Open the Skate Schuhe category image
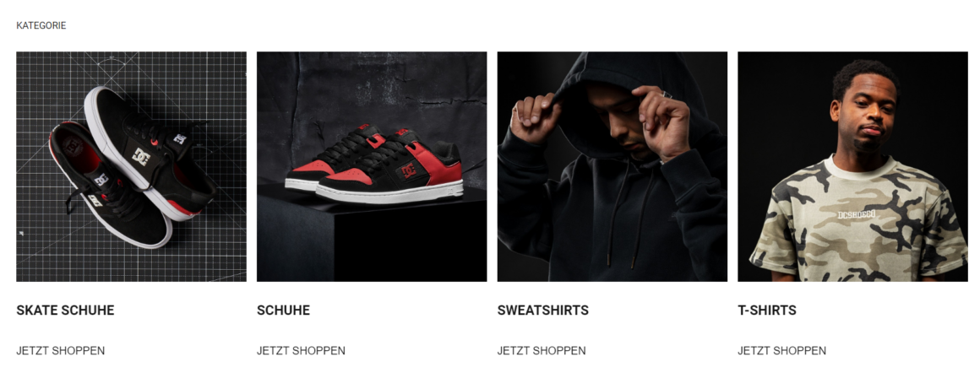 131,166
